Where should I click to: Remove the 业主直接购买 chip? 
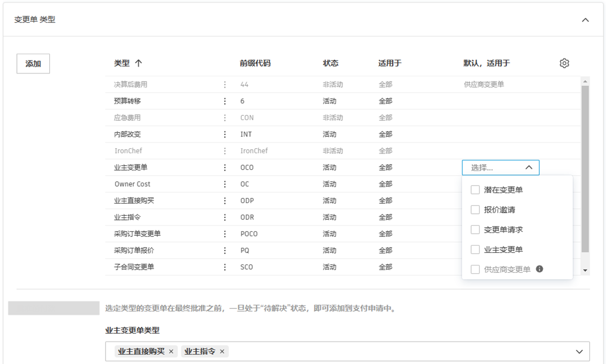click(171, 351)
